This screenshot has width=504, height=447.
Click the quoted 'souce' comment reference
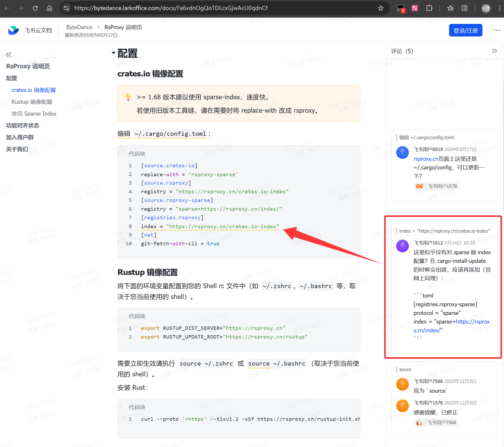coord(405,370)
